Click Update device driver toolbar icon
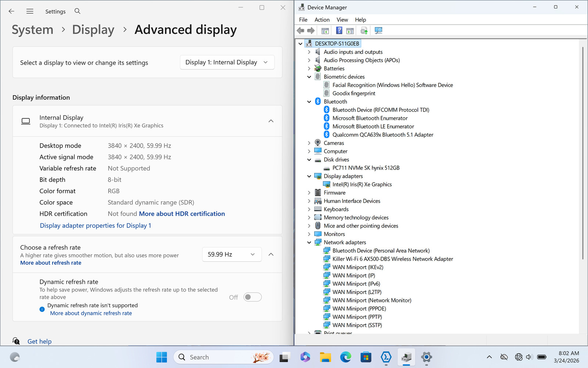 point(364,31)
